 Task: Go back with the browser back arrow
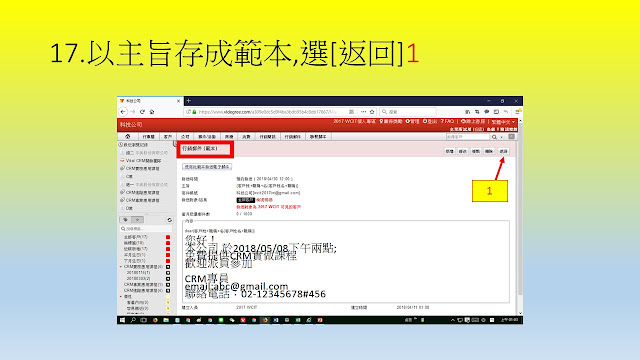tap(123, 111)
